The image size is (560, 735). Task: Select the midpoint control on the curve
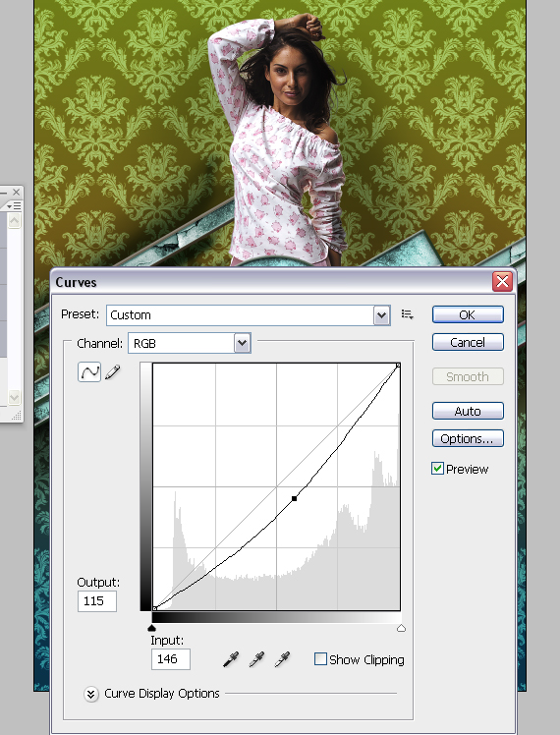pyautogui.click(x=295, y=499)
